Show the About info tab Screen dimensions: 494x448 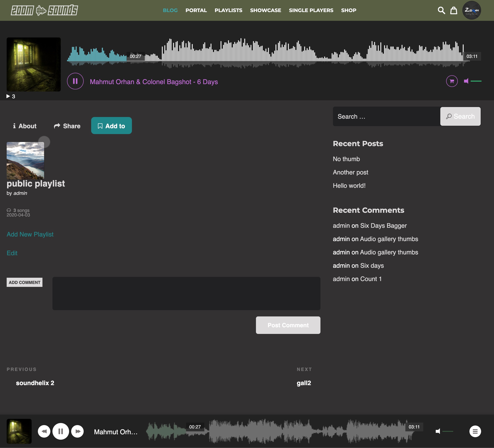coord(25,126)
